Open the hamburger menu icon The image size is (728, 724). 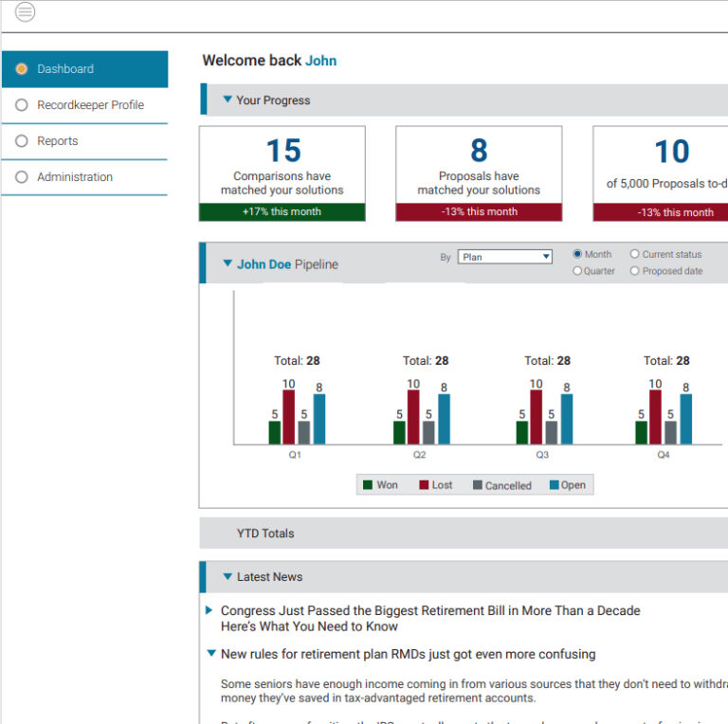26,12
